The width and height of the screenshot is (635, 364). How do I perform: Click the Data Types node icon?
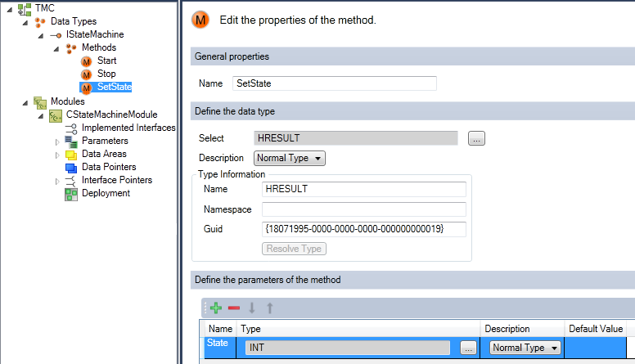[x=40, y=22]
